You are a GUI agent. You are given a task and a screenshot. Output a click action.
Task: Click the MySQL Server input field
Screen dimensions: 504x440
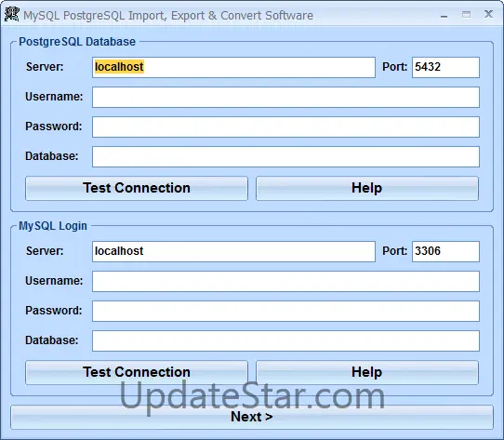233,251
